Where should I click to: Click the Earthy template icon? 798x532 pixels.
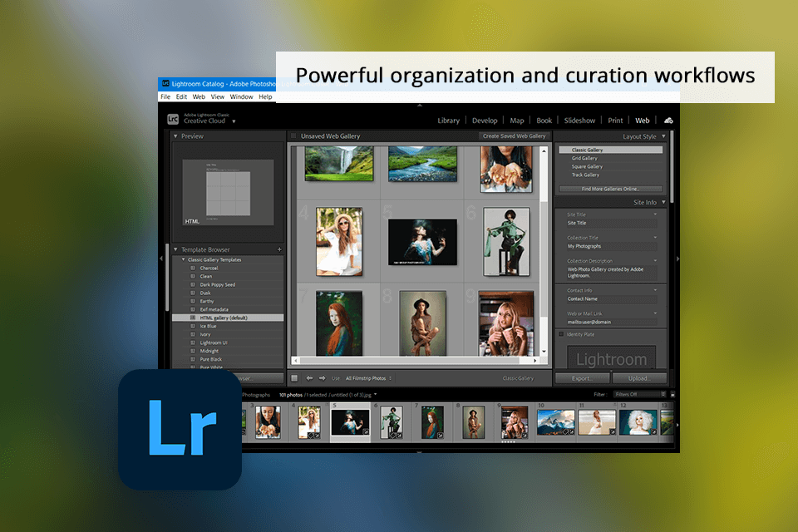coord(193,301)
